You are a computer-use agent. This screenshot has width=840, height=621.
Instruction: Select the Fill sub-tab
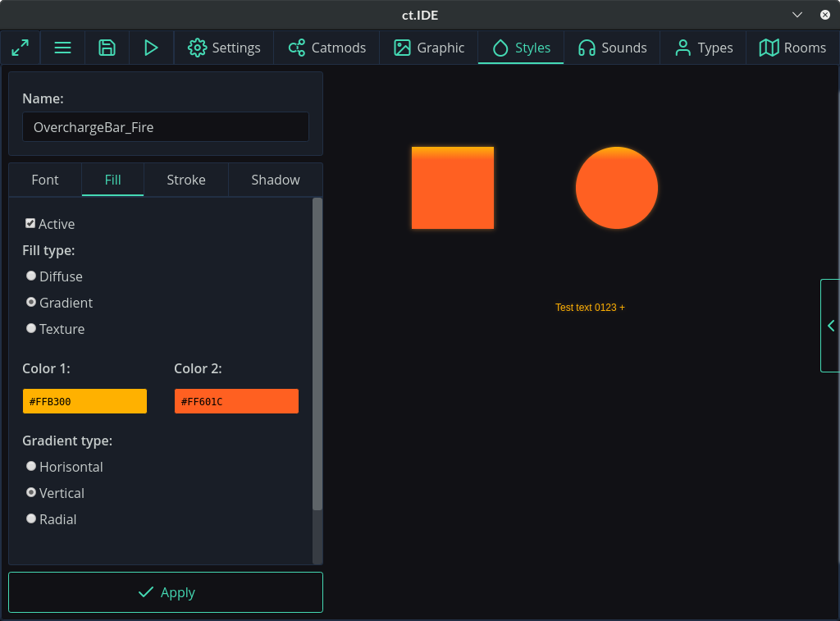(x=112, y=180)
